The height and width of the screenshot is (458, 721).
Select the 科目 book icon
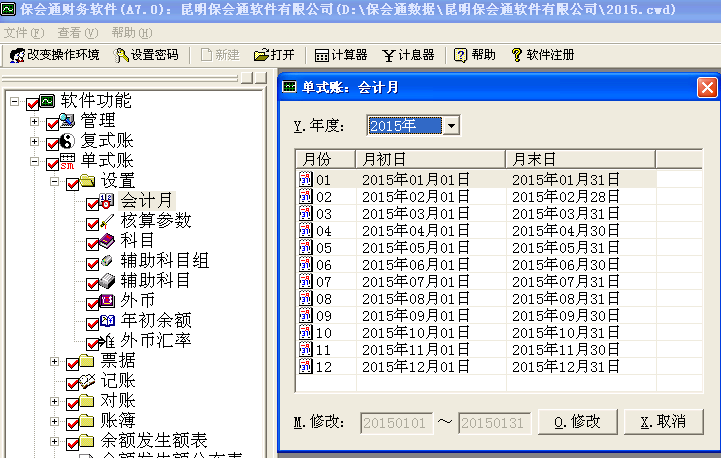point(107,240)
